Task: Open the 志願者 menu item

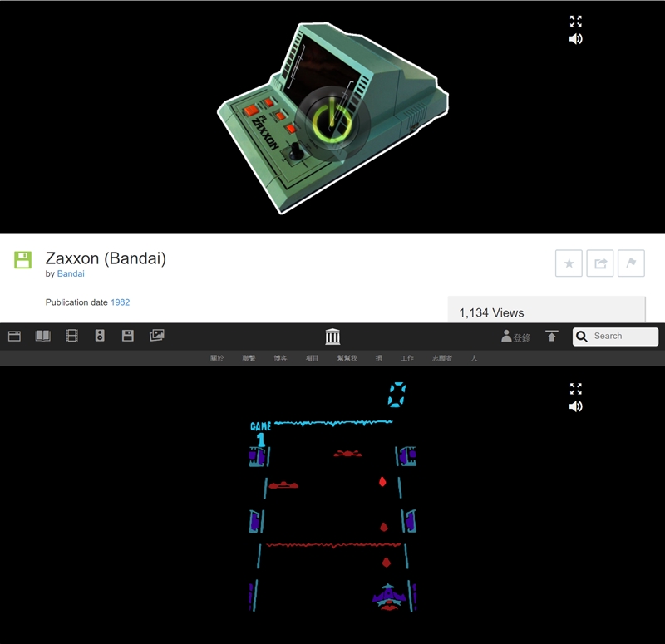Action: [x=442, y=358]
